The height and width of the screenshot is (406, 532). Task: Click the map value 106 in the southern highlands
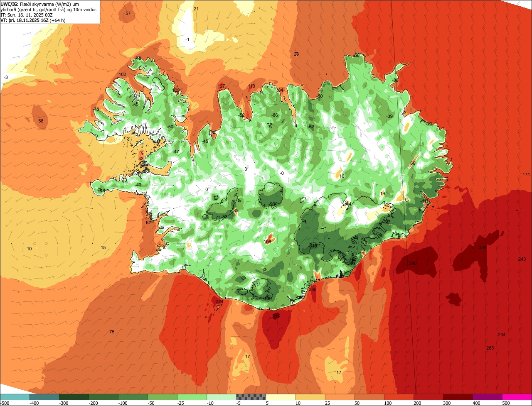pyautogui.click(x=267, y=242)
